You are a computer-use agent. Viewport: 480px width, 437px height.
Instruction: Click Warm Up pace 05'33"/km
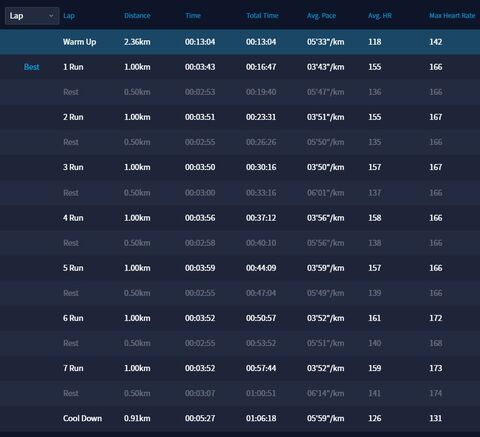[326, 42]
